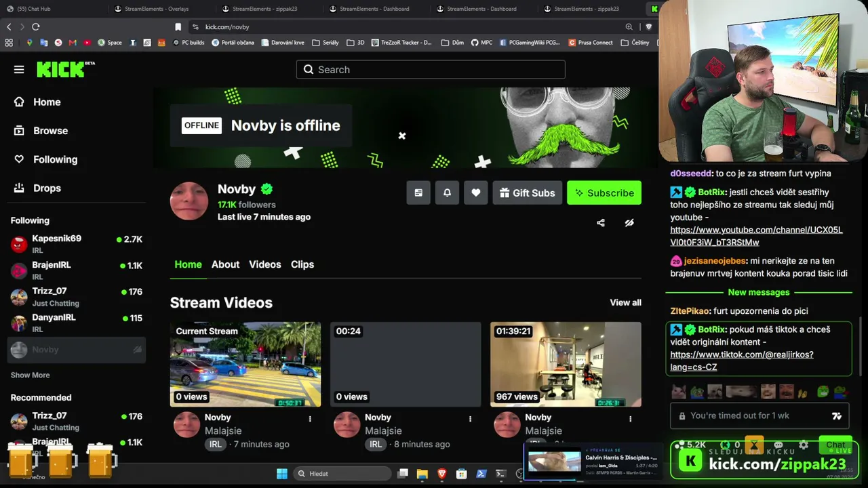Open the 01:39:21 stream video thumbnail

click(566, 364)
